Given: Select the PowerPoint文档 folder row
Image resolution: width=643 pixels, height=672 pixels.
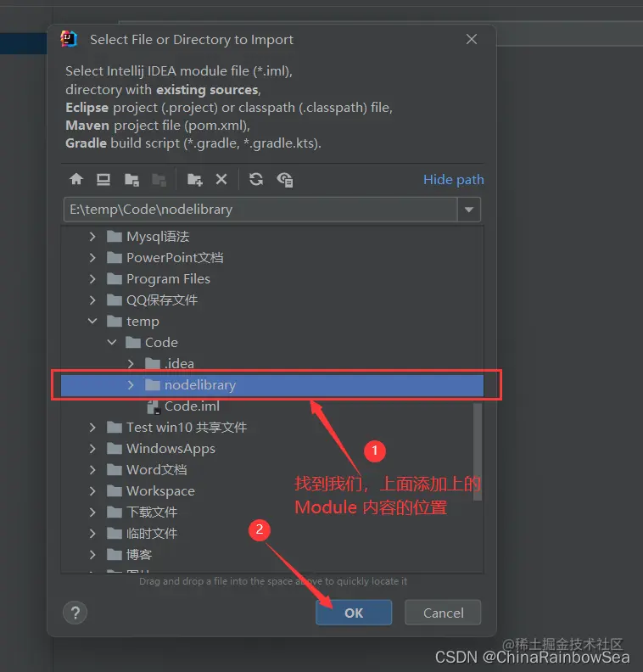Looking at the screenshot, I should click(x=272, y=258).
